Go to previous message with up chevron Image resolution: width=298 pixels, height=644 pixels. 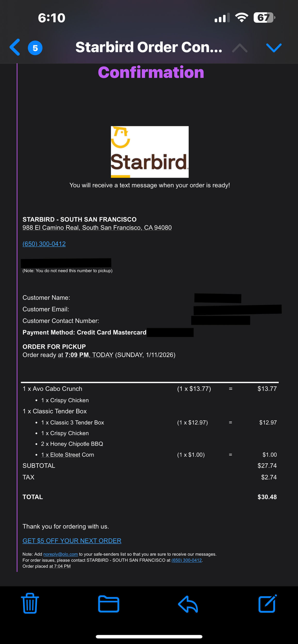coord(240,48)
